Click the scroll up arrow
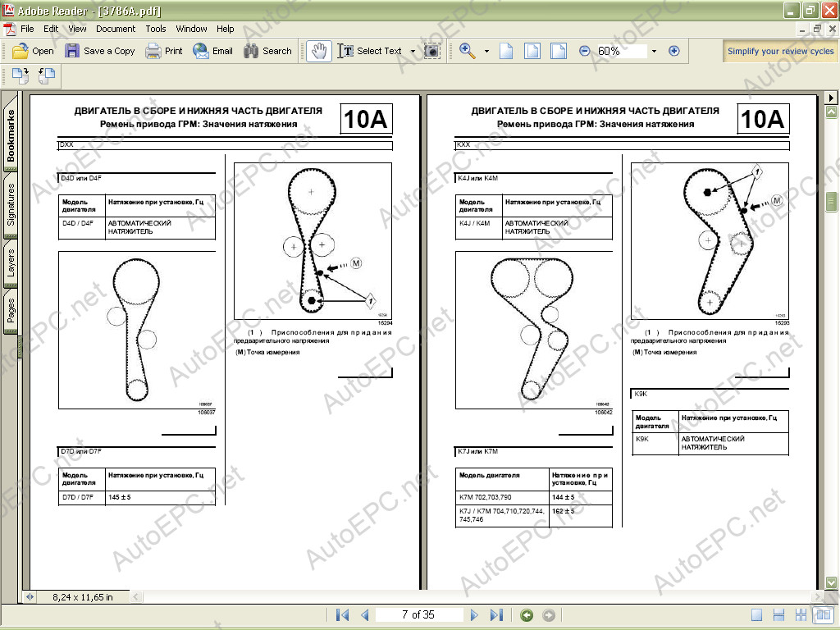The height and width of the screenshot is (630, 840). (832, 112)
